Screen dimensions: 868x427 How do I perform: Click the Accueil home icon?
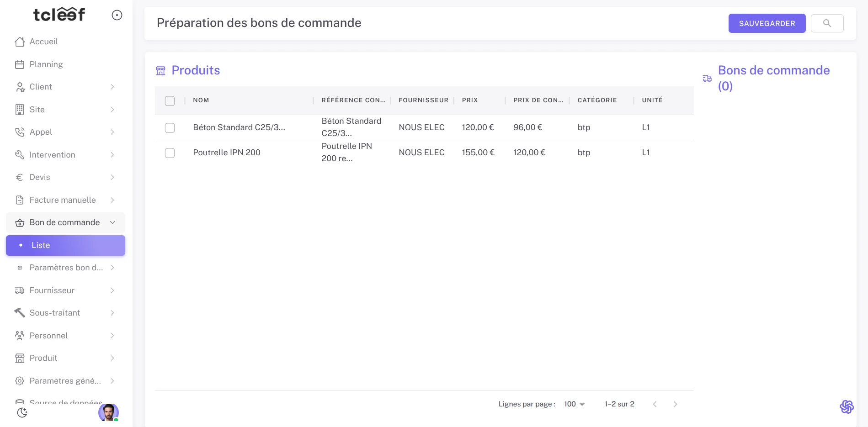point(20,42)
